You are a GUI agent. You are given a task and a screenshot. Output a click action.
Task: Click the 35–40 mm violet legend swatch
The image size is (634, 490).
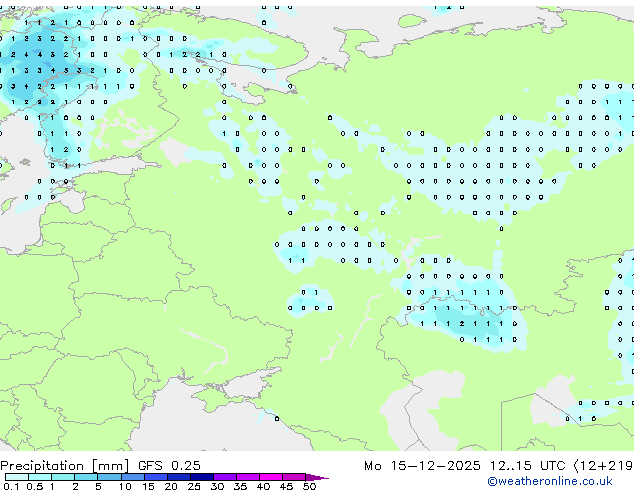click(x=248, y=477)
